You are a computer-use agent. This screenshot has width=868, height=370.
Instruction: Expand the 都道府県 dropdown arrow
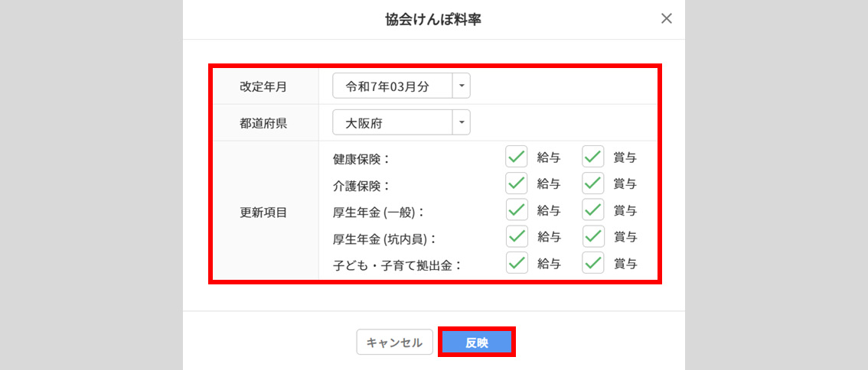click(462, 122)
